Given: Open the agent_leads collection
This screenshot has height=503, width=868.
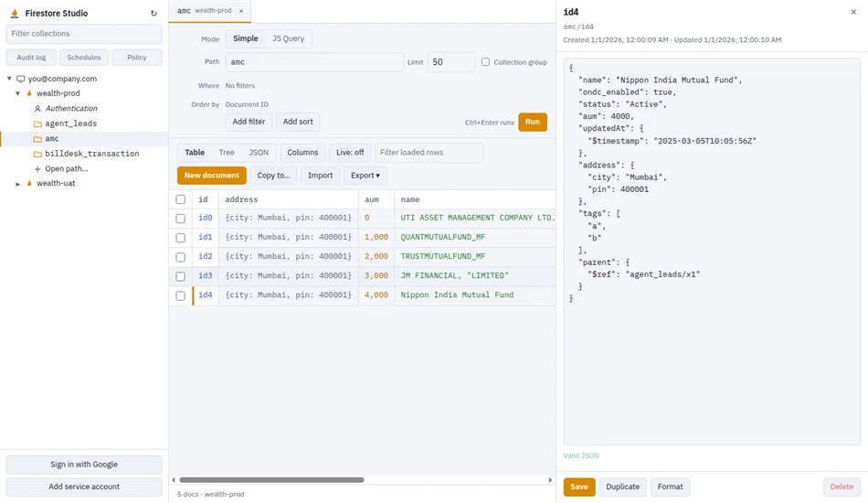Looking at the screenshot, I should (x=71, y=123).
